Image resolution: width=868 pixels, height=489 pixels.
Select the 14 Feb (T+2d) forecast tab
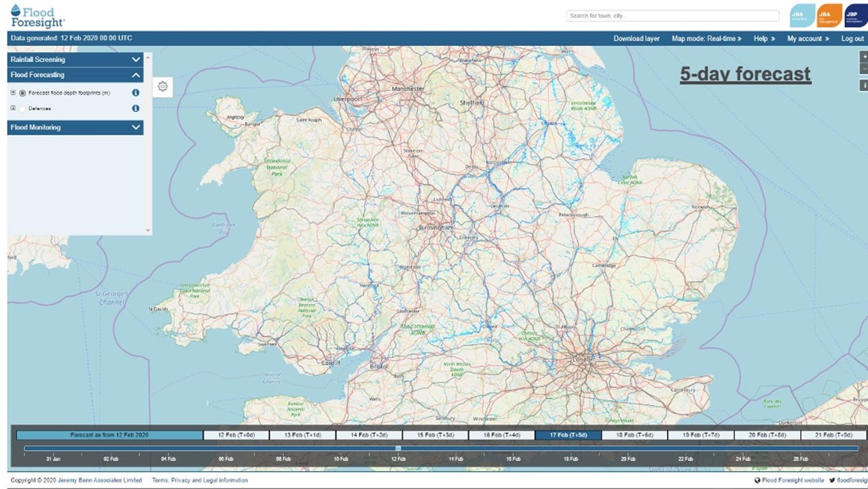tap(369, 435)
